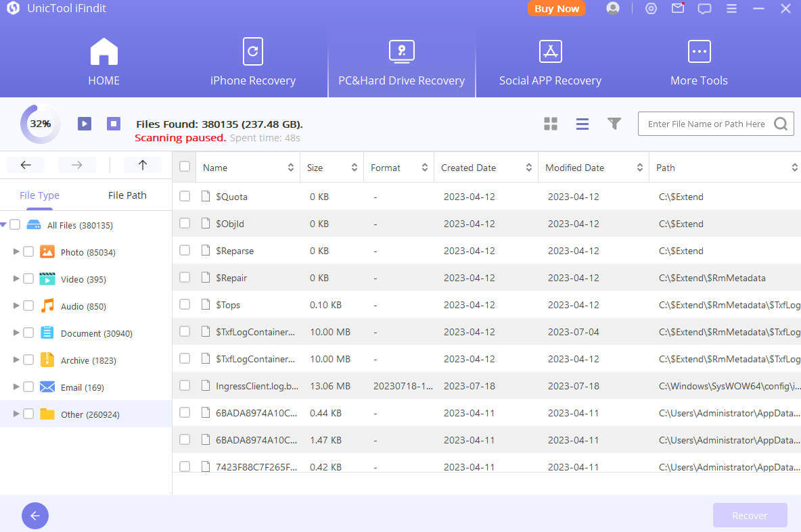Select the File Type tab
Viewport: 801px width, 532px height.
[x=39, y=195]
